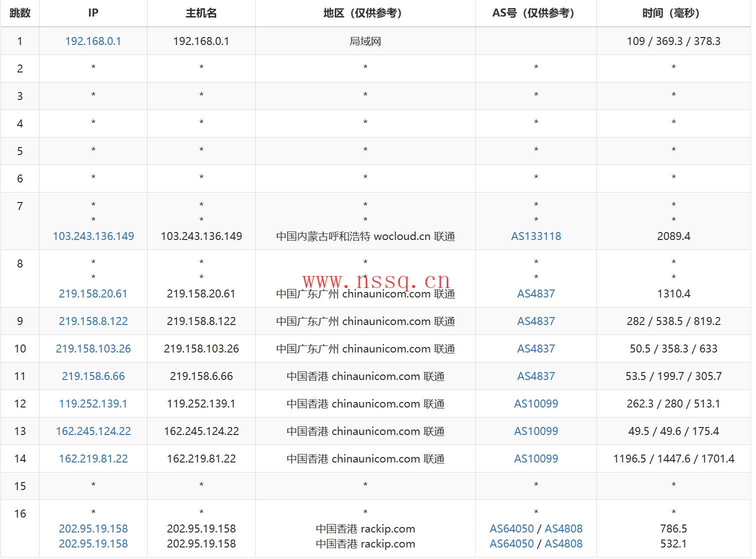Open AS4837 link in hop 11 row
The height and width of the screenshot is (559, 756).
click(x=536, y=376)
